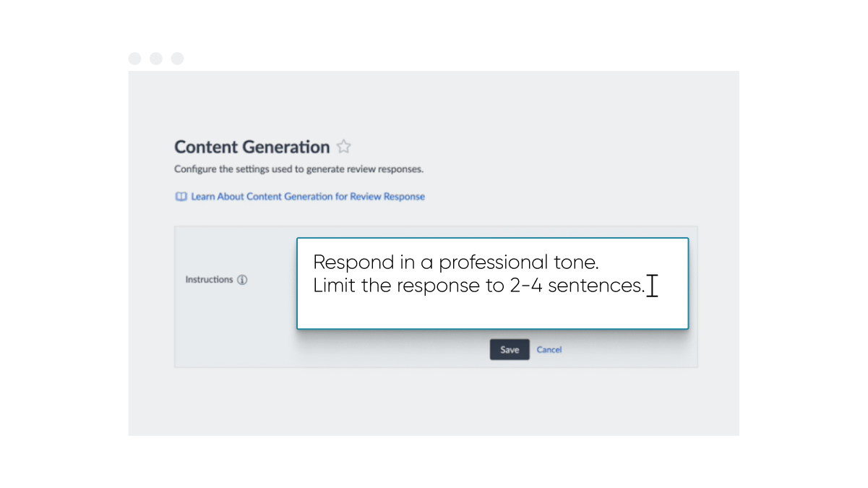Click the word "Review Response" in the link
Screen dimensions: 868x488
tap(387, 197)
